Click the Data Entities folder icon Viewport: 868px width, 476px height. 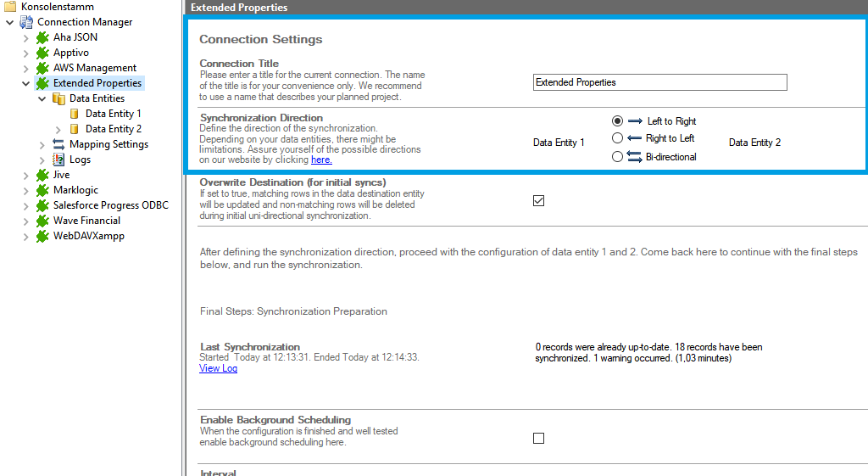tap(58, 98)
